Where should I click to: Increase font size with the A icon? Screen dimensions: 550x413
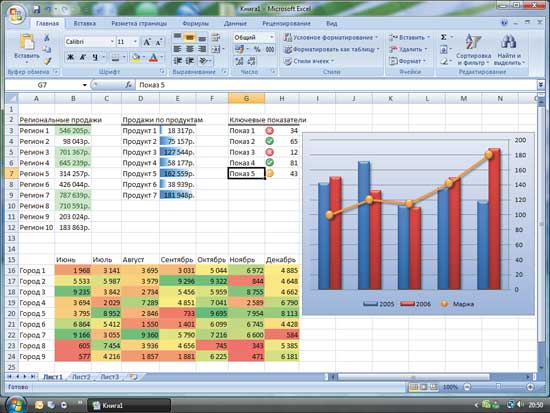coord(147,42)
